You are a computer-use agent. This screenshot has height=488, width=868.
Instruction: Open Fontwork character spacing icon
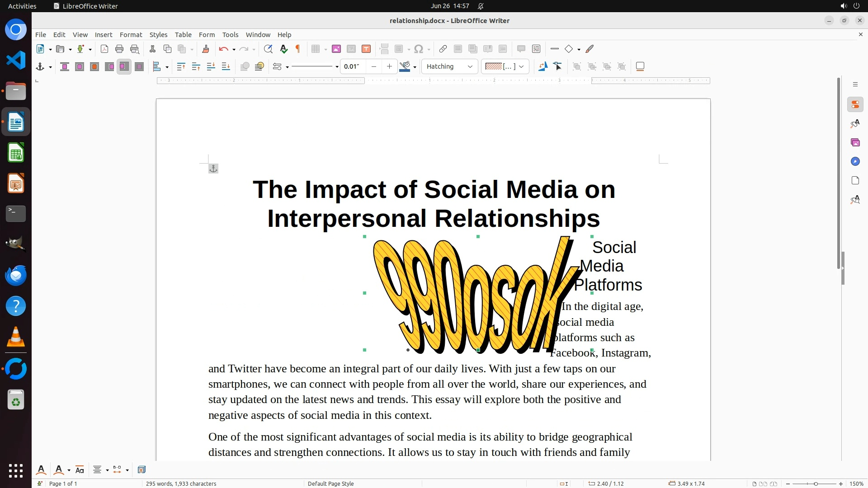(x=117, y=470)
